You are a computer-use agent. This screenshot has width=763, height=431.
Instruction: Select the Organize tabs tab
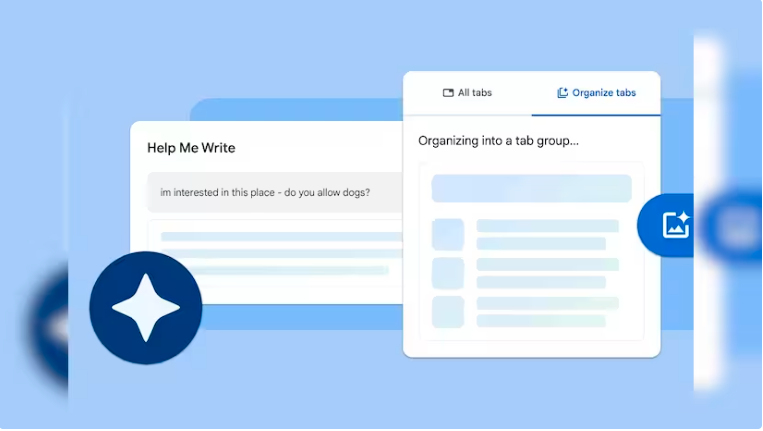click(596, 93)
